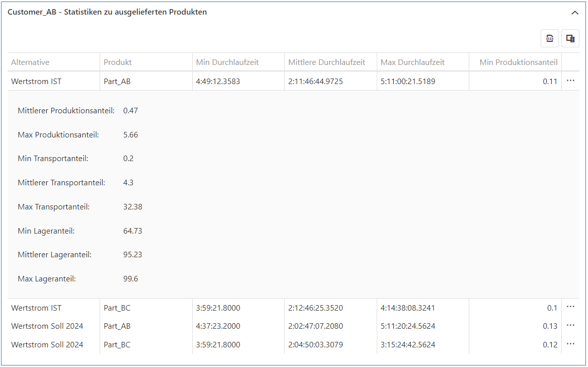
Task: Open the ellipsis actions for Wertstrom IST Part_AB
Action: tap(571, 80)
